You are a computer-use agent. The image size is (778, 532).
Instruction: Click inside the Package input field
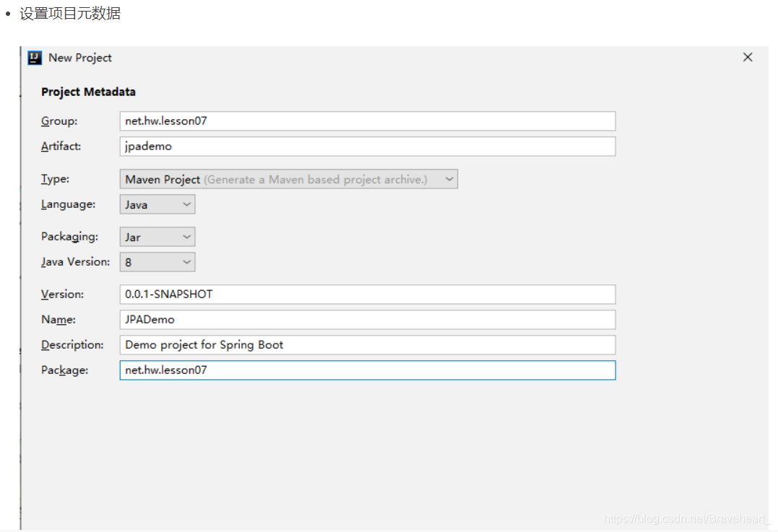[367, 370]
